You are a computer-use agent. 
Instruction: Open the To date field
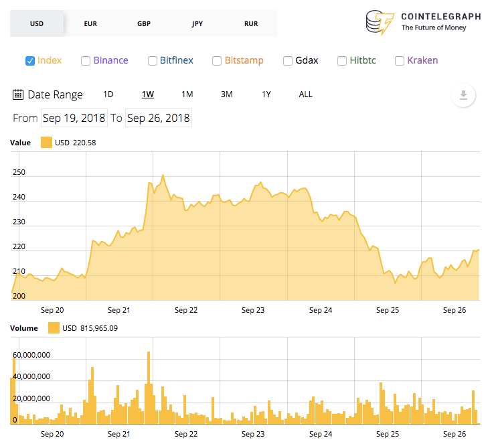click(159, 119)
